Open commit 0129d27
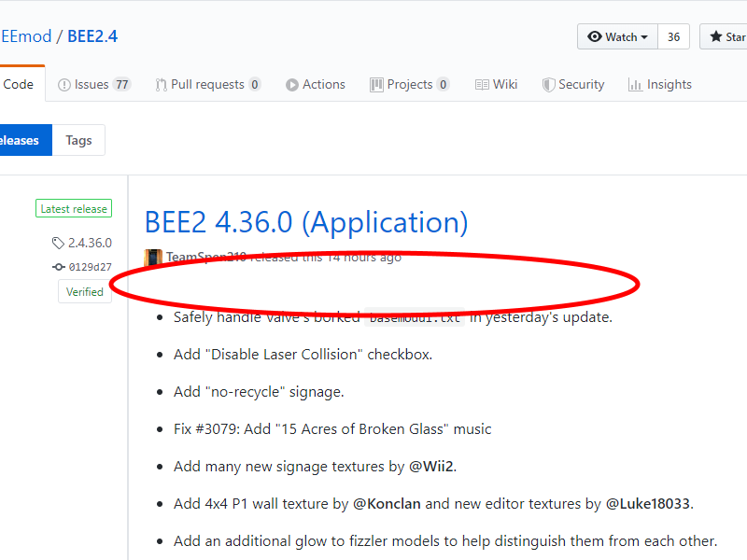Screen dimensions: 747x560 pyautogui.click(x=90, y=267)
